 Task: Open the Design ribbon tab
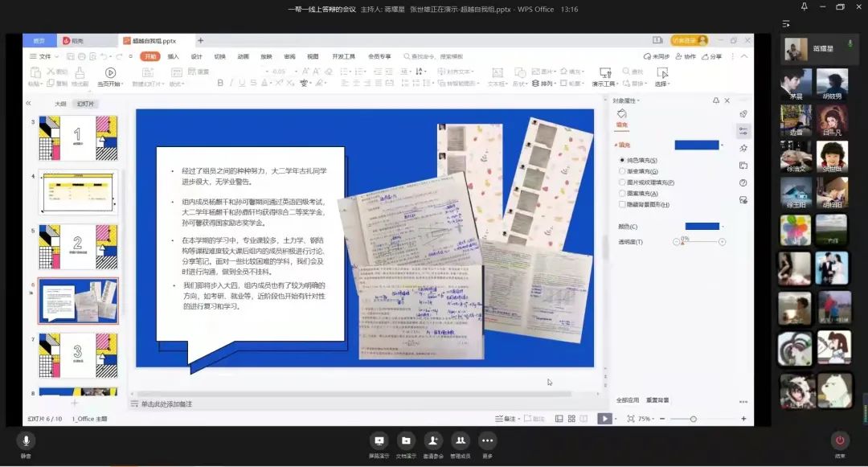click(x=197, y=56)
